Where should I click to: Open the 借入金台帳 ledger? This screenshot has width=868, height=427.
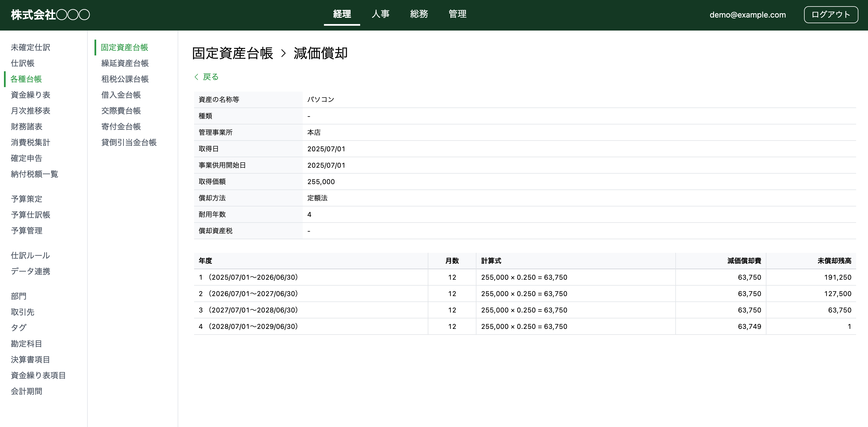[120, 95]
